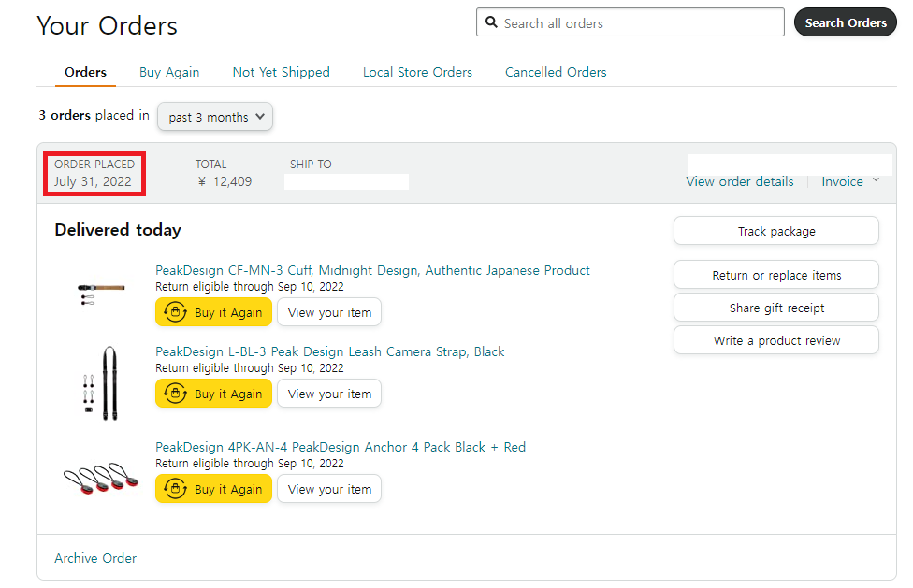Click the Archive Order link
This screenshot has width=913, height=588.
point(95,558)
